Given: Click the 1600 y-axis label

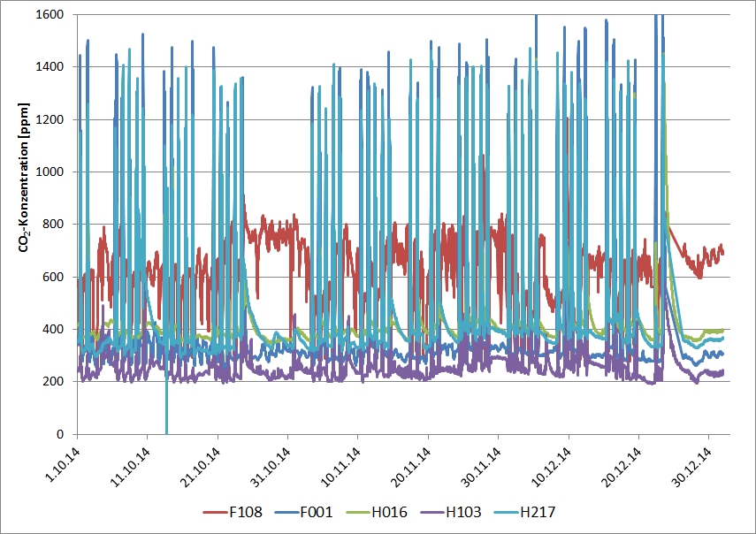Looking at the screenshot, I should pyautogui.click(x=50, y=14).
